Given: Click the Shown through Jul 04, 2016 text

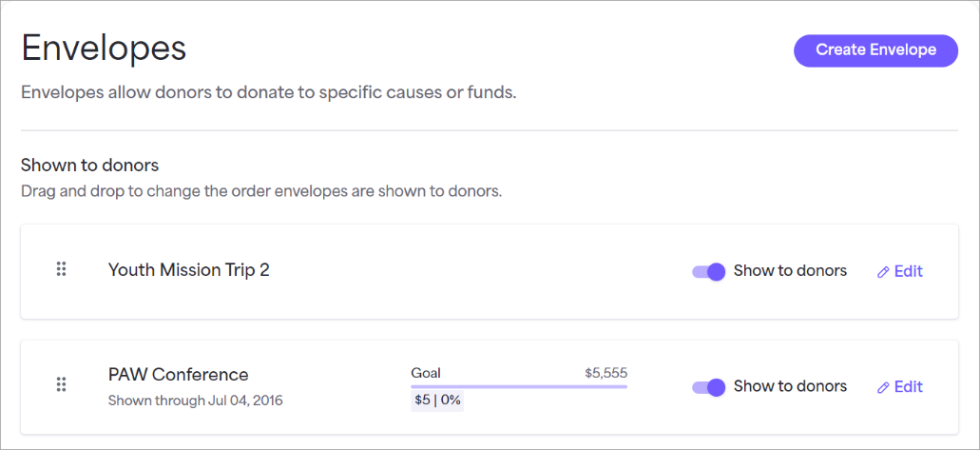Looking at the screenshot, I should tap(195, 401).
